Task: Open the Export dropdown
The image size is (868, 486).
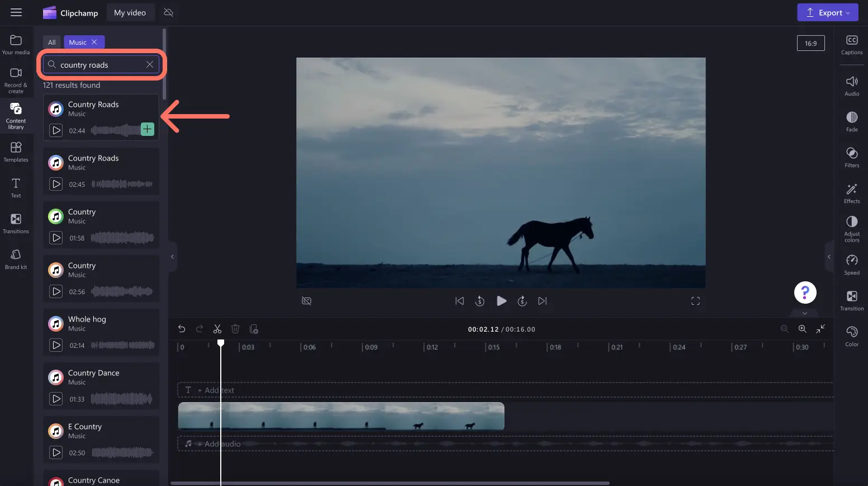Action: 827,13
